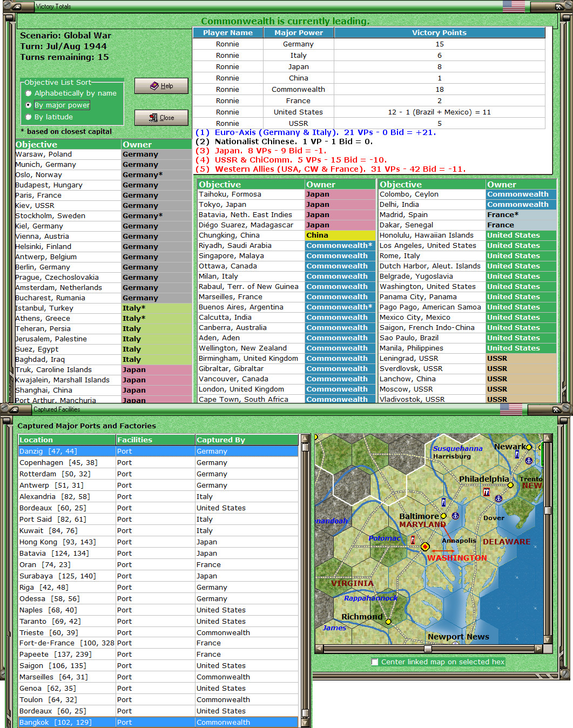Click the Philadelphia factory icon
This screenshot has width=573, height=728.
[x=487, y=492]
